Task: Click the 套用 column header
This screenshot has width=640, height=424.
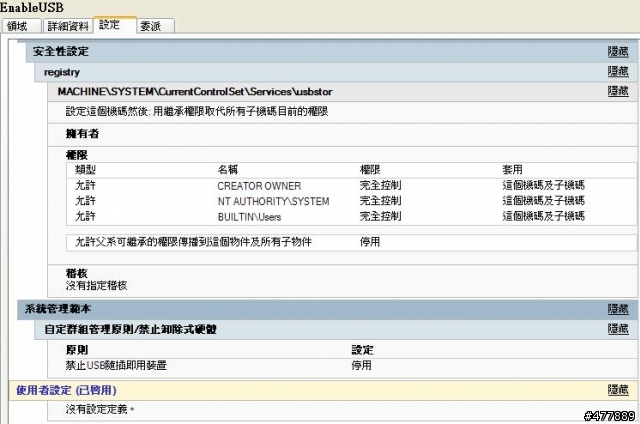Action: pyautogui.click(x=513, y=170)
